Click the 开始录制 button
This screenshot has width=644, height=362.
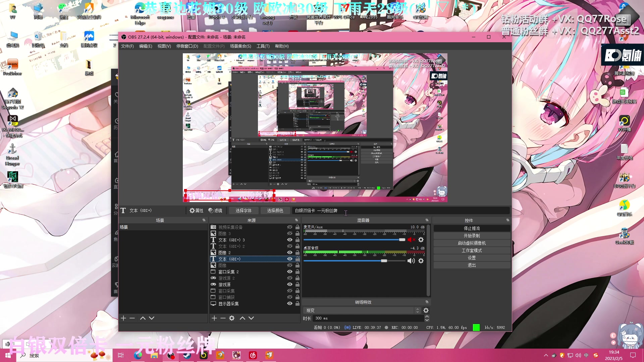[x=472, y=236]
